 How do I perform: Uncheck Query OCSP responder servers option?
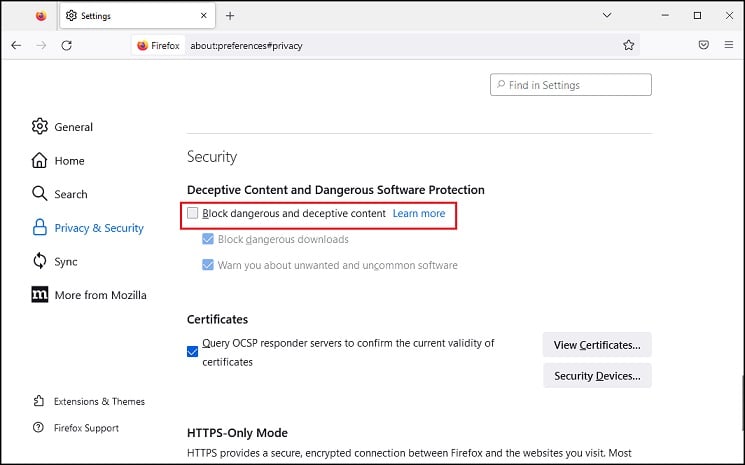click(x=192, y=352)
